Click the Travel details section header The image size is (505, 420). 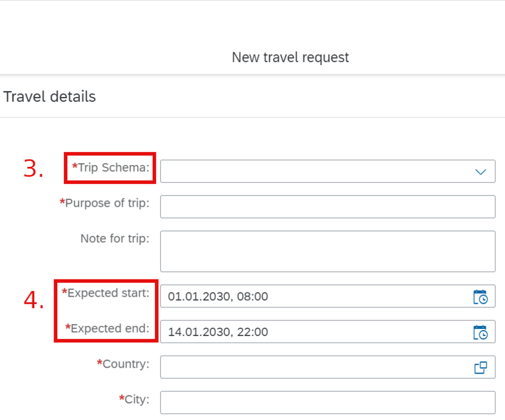pos(49,97)
